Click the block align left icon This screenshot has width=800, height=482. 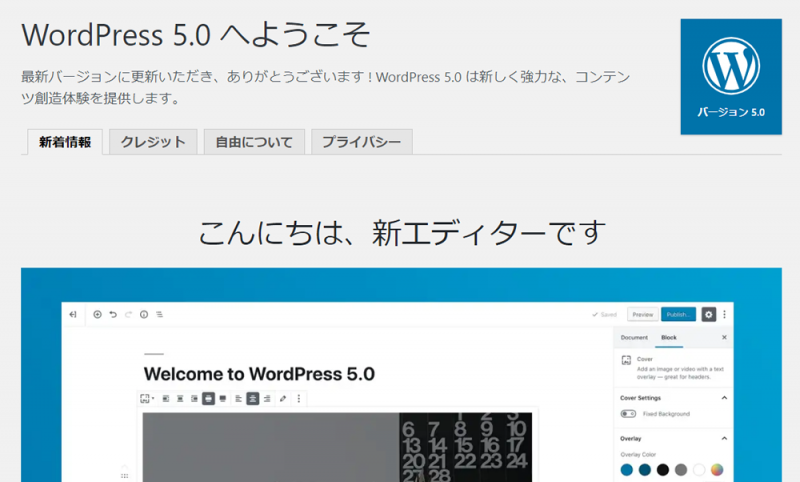tap(166, 399)
